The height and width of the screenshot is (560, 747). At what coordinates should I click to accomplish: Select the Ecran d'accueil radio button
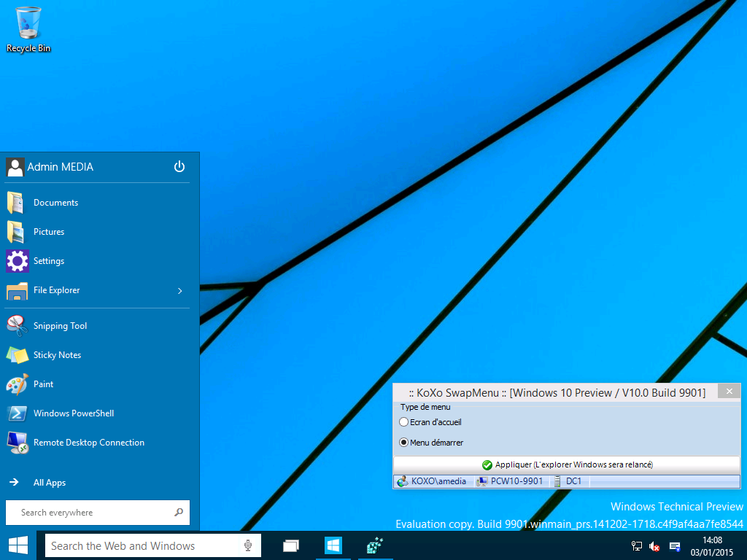click(403, 422)
